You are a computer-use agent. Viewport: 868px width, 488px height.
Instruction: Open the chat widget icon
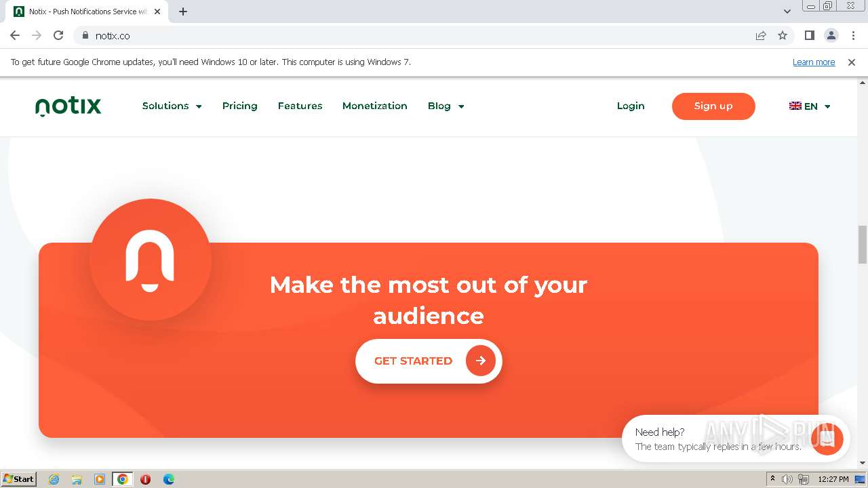click(x=827, y=439)
